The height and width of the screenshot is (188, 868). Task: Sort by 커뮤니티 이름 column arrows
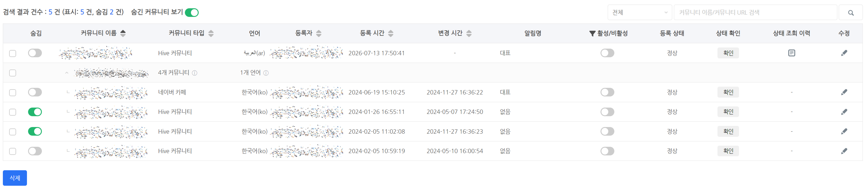(x=123, y=33)
